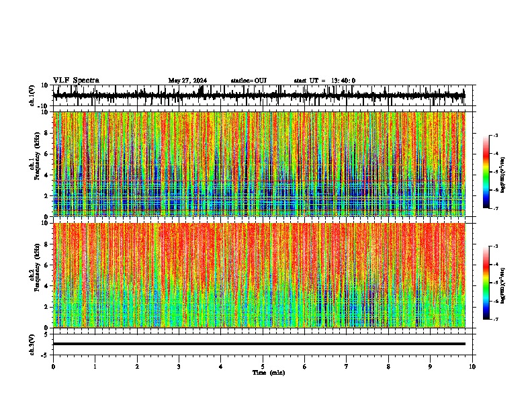
Task: Click the 8 tick label on the Time axis
Action: [x=388, y=367]
